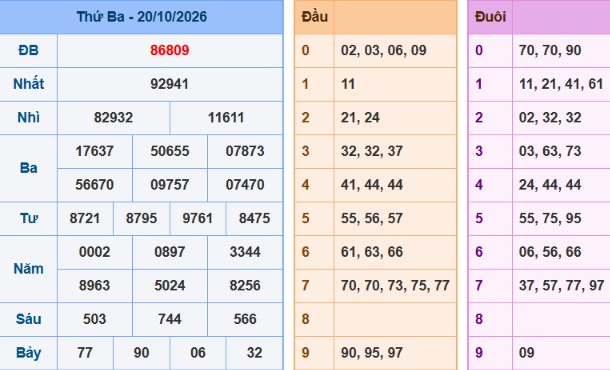
Task: Click Nhì prize number 11611
Action: 226,117
